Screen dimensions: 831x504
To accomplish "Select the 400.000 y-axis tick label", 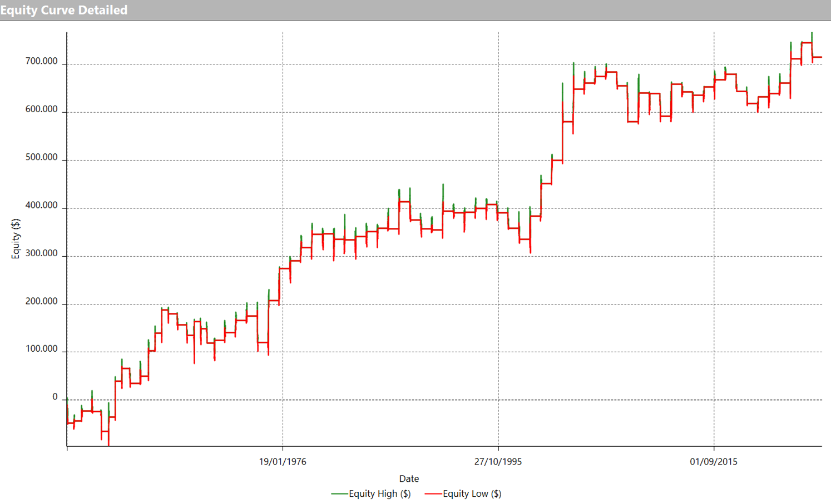I will [41, 206].
